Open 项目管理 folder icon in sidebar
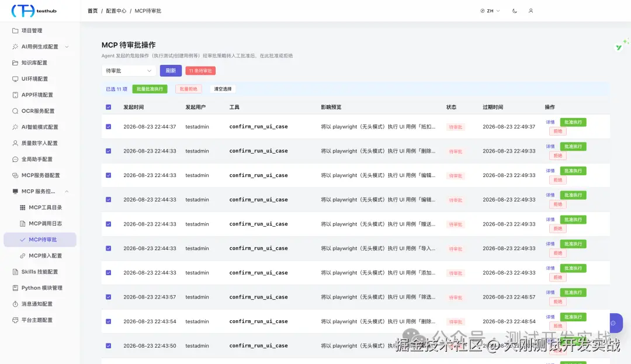Screen dimensions: 631x364 tap(15, 30)
